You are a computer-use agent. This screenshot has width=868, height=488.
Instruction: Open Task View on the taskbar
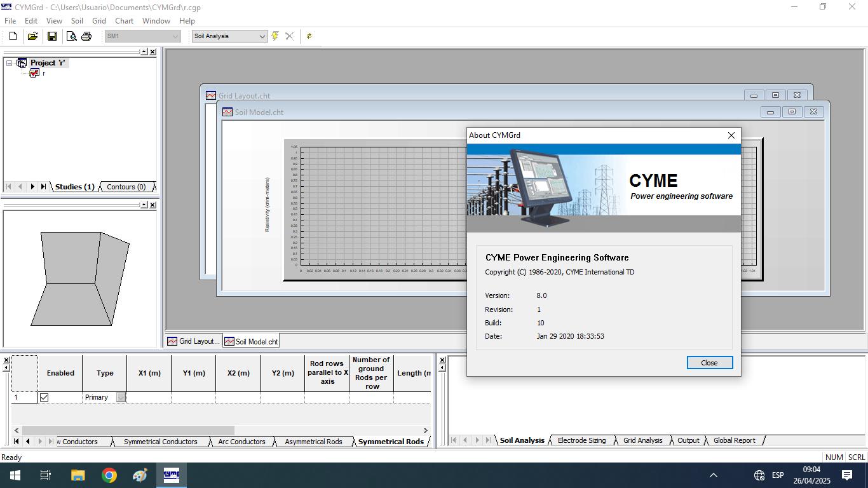coord(46,475)
